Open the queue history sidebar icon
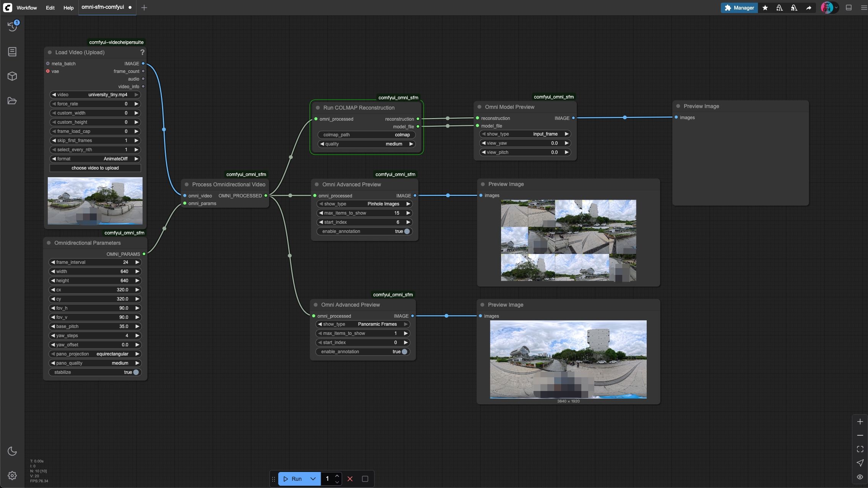Image resolution: width=868 pixels, height=488 pixels. (12, 26)
